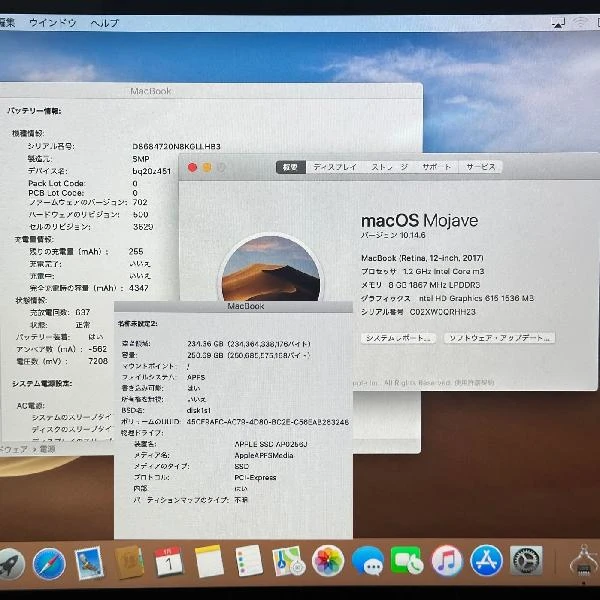This screenshot has width=600, height=600.
Task: Click the macOS Mojave desert image
Action: tap(271, 268)
